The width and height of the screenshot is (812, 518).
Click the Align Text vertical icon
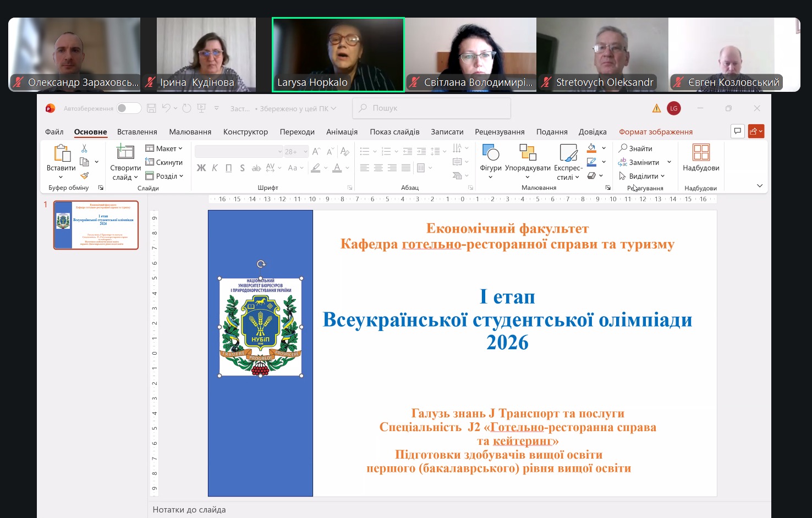pos(457,162)
